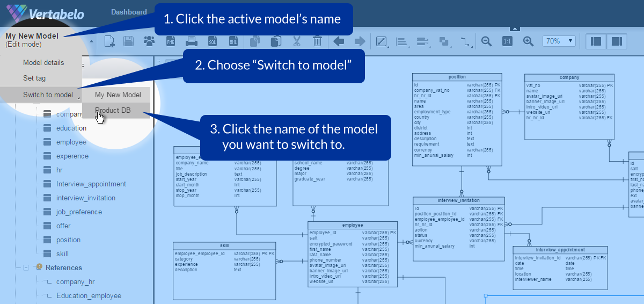The width and height of the screenshot is (644, 304).
Task: Click interview_appointment table header in diagram
Action: point(560,250)
